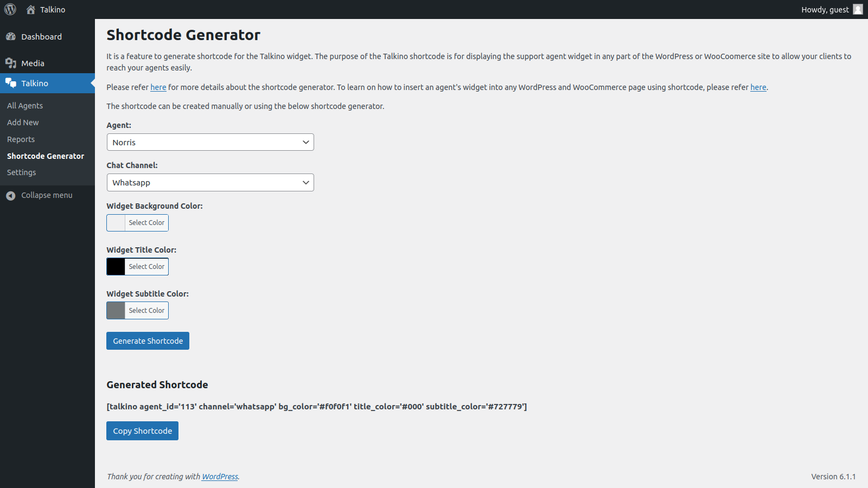Click the Talkino chat bubbles icon
The height and width of the screenshot is (488, 868).
11,83
